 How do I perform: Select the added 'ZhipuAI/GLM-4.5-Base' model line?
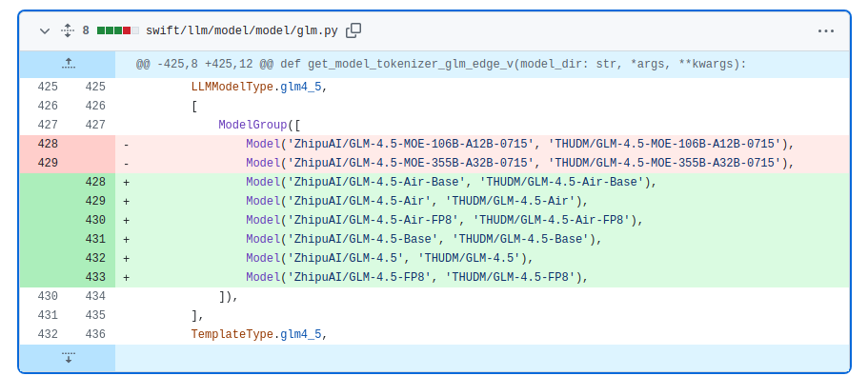482,240
